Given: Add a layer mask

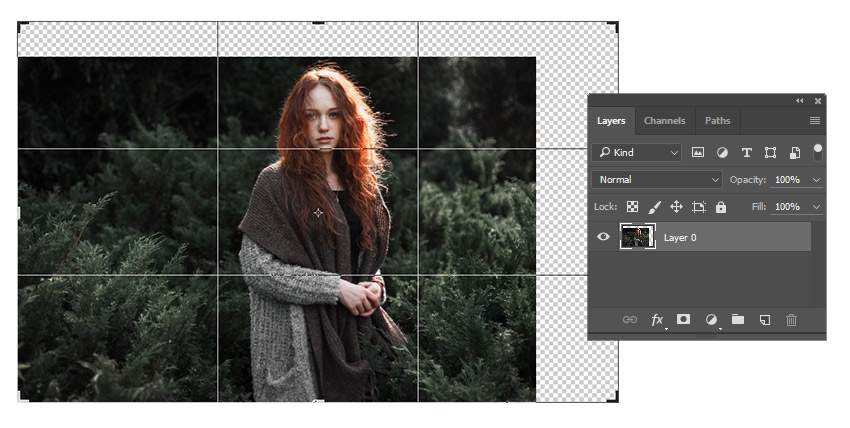Looking at the screenshot, I should (684, 319).
